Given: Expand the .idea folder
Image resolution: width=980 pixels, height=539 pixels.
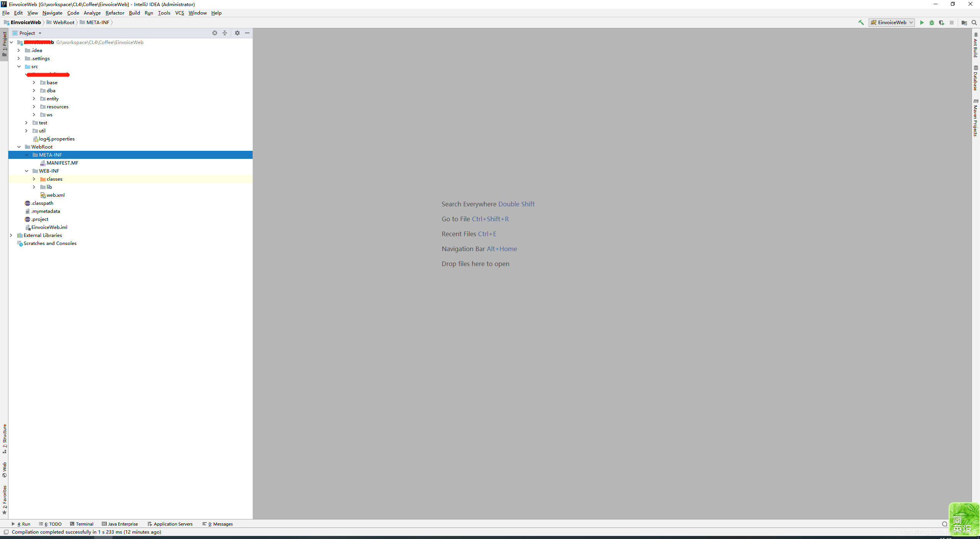Looking at the screenshot, I should pyautogui.click(x=19, y=51).
